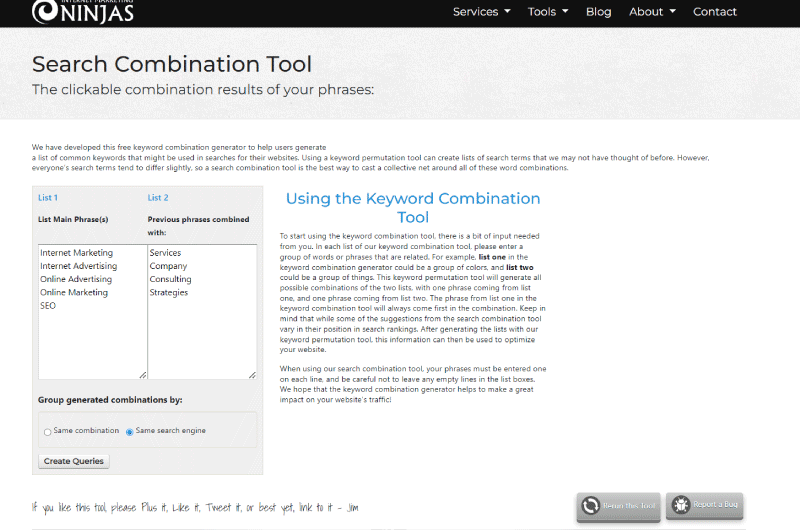Open the Contact page

[x=714, y=12]
